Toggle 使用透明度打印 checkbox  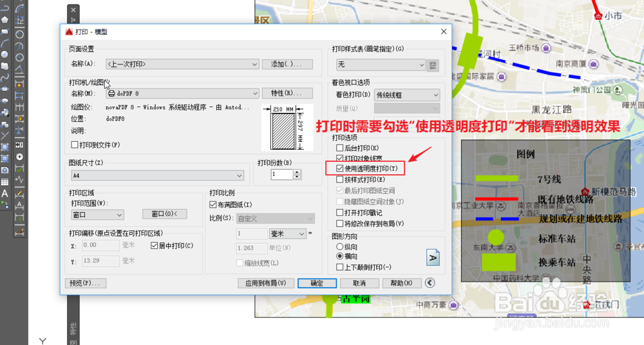tap(339, 168)
